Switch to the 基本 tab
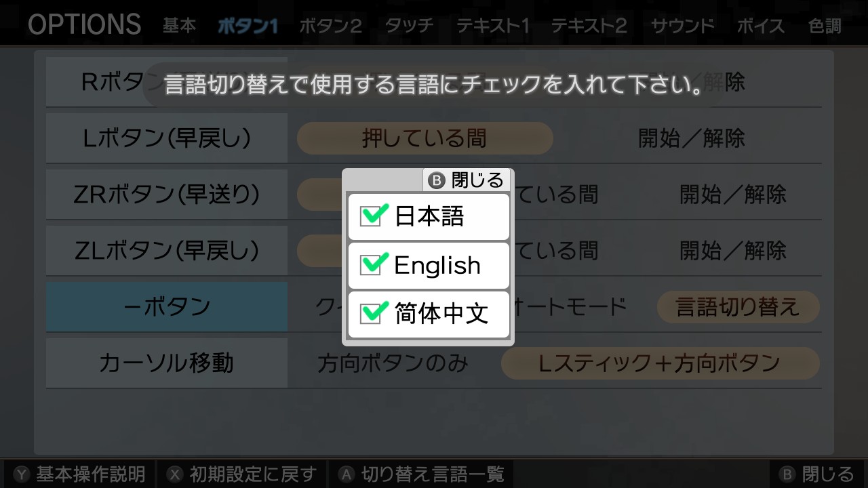868x488 pixels. click(180, 26)
